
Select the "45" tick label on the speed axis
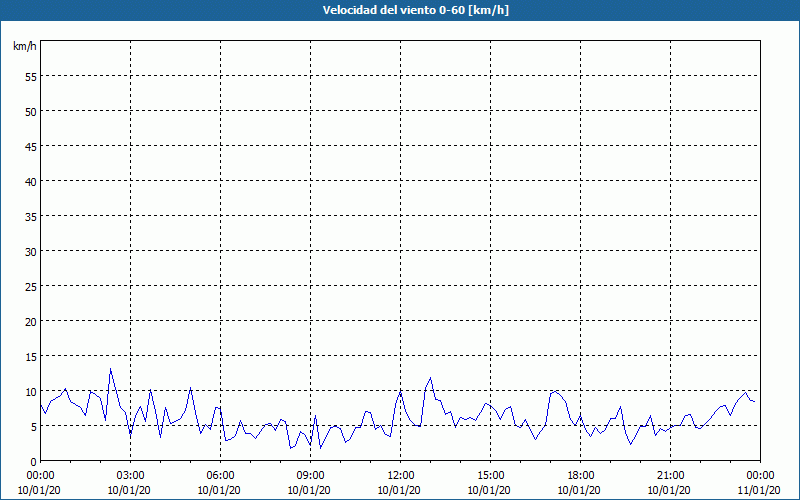(31, 146)
